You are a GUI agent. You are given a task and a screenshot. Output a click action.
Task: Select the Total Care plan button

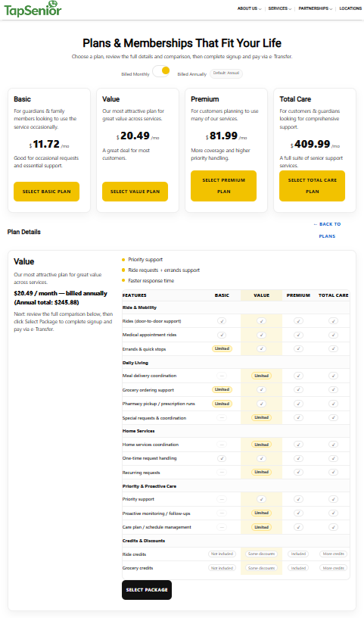313,186
